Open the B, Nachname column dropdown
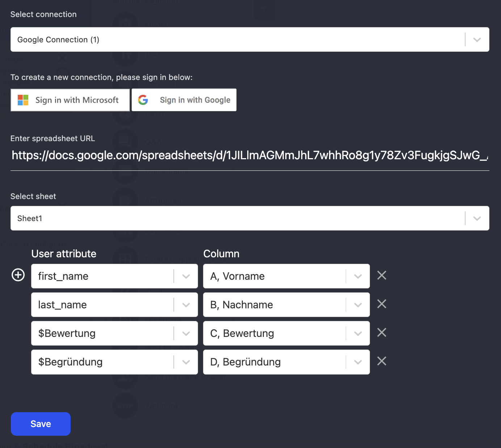This screenshot has height=448, width=501. [286, 305]
